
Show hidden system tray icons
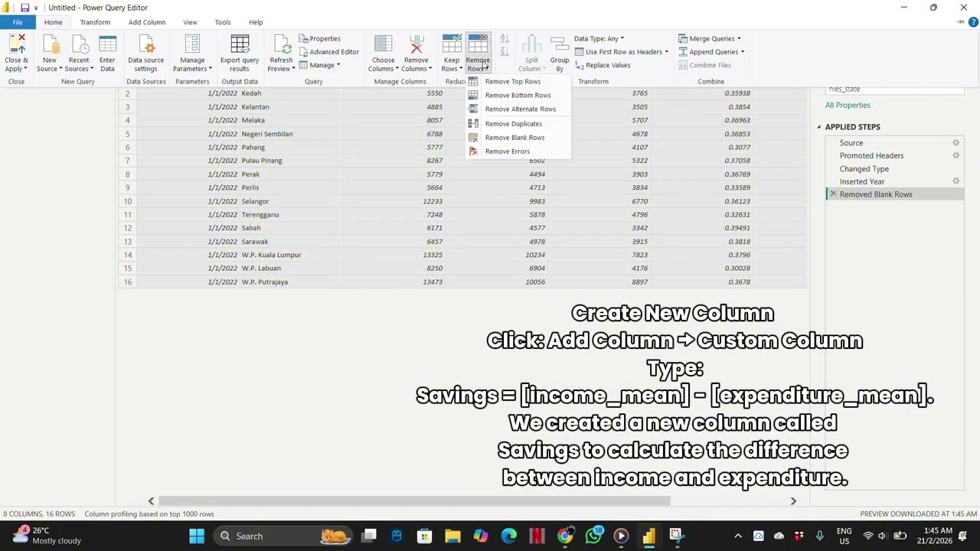coord(738,536)
